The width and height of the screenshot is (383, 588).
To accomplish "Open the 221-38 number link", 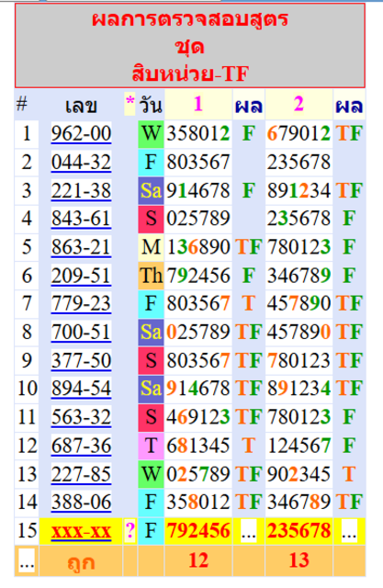I will pos(82,190).
